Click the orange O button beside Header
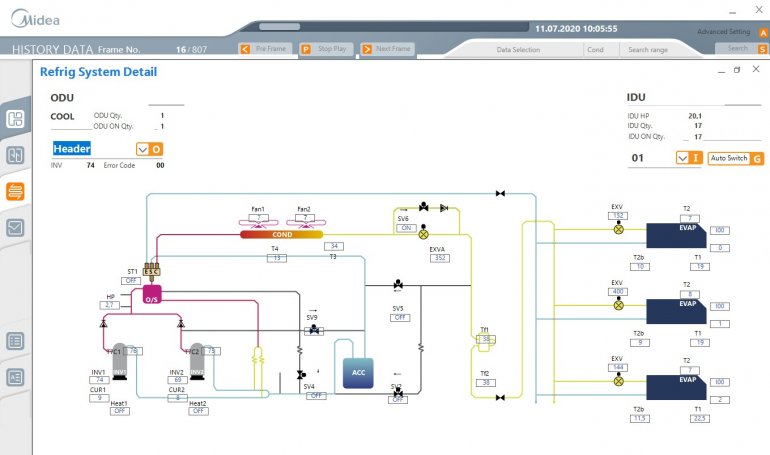770x455 pixels. tap(156, 149)
